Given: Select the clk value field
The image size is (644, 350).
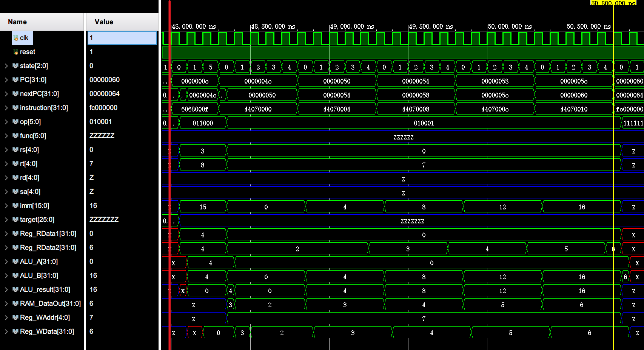Looking at the screenshot, I should tap(122, 38).
